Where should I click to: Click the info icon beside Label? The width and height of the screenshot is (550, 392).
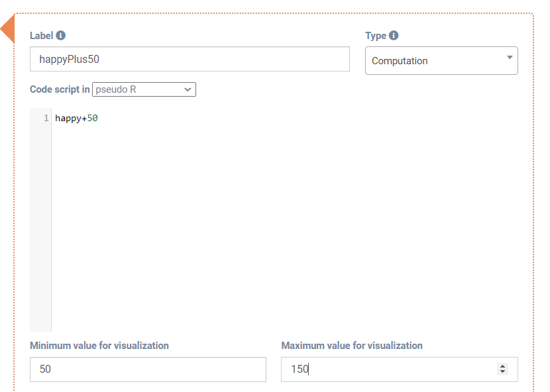point(61,36)
